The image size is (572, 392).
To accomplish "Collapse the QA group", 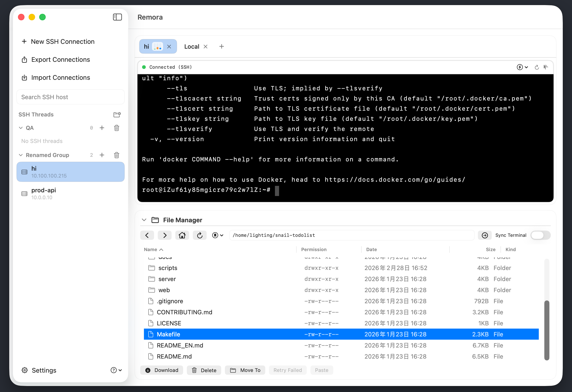I will [x=21, y=128].
